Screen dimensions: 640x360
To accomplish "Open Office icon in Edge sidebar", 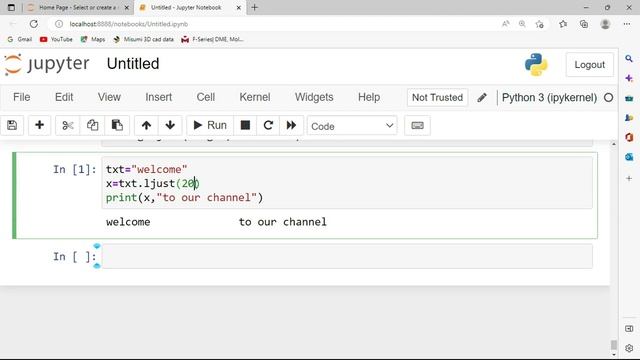I will point(629,137).
